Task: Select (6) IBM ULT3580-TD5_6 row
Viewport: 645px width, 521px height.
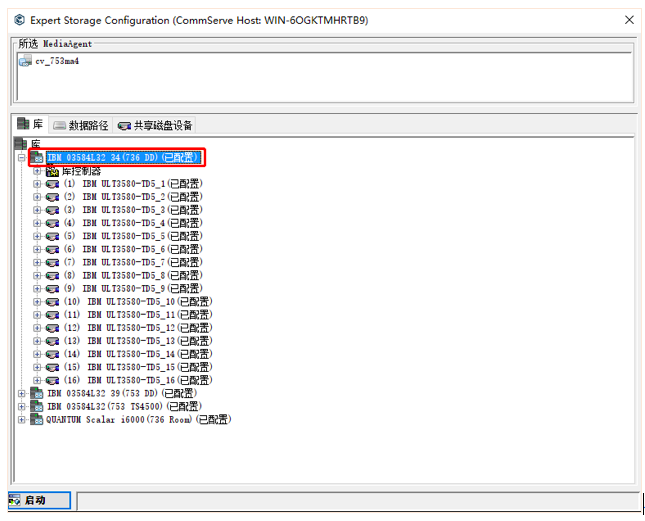Action: point(133,250)
